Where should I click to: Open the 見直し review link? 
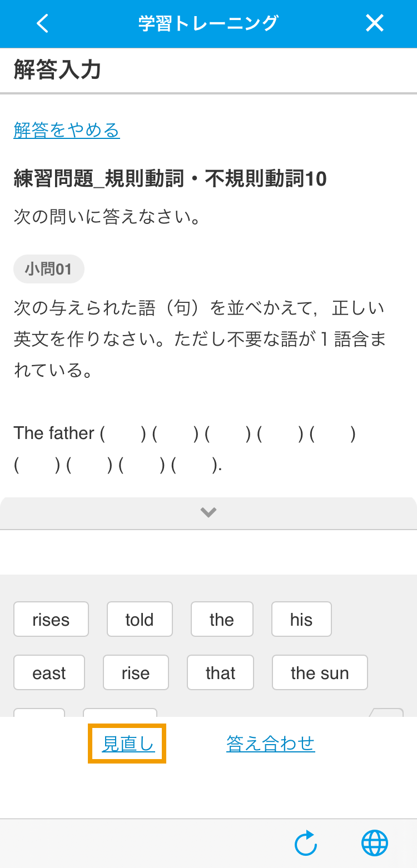128,744
